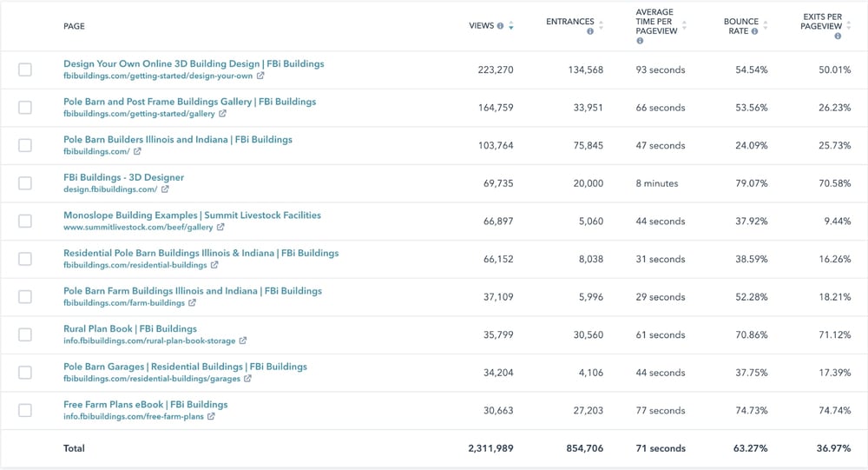Sort by Bounce Rate using its sort arrows
The height and width of the screenshot is (470, 868).
point(766,26)
